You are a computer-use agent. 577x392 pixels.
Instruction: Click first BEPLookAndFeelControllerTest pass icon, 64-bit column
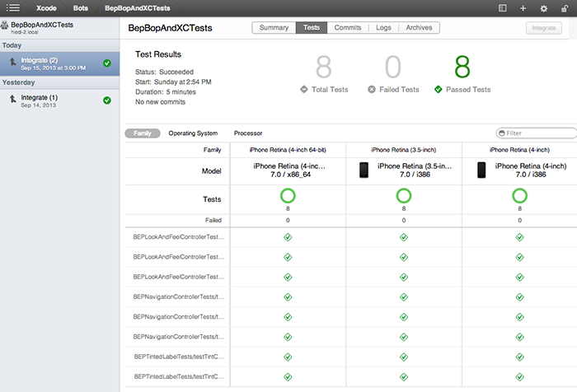click(x=288, y=237)
